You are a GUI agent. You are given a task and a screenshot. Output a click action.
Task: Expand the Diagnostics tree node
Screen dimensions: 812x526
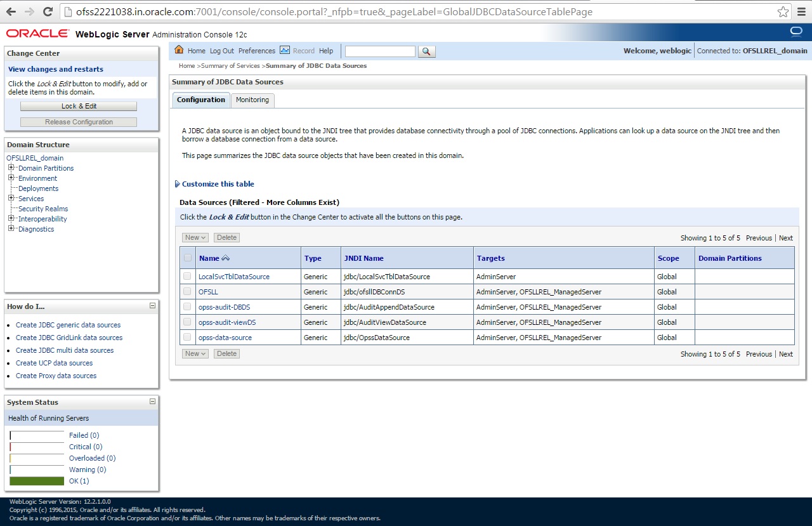pos(11,228)
